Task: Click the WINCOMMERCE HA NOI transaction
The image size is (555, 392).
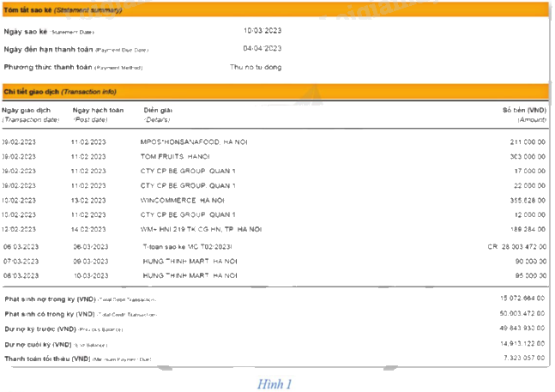Action: 188,200
